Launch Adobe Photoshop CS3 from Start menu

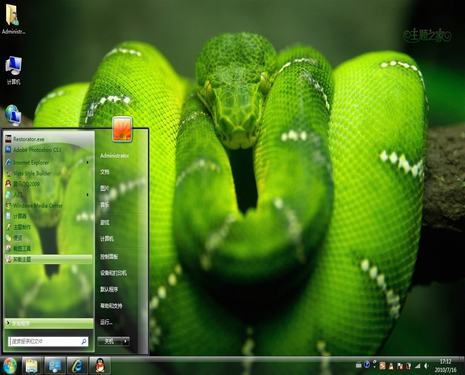(x=49, y=150)
